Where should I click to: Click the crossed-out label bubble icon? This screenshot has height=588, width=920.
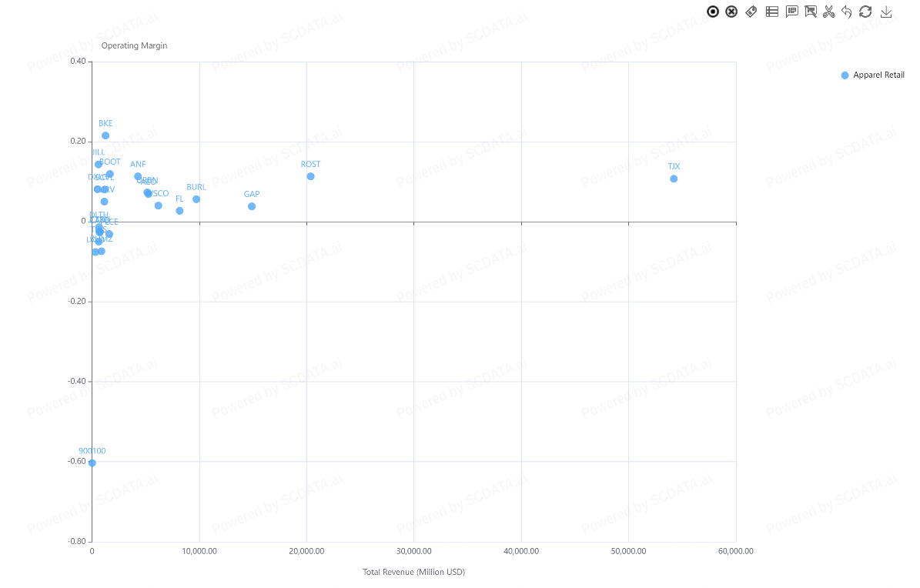[811, 12]
